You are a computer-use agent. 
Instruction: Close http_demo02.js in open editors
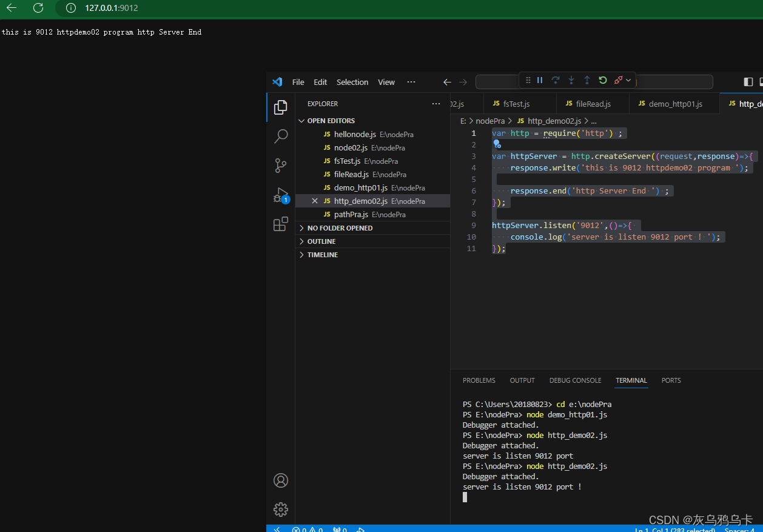[x=314, y=201]
